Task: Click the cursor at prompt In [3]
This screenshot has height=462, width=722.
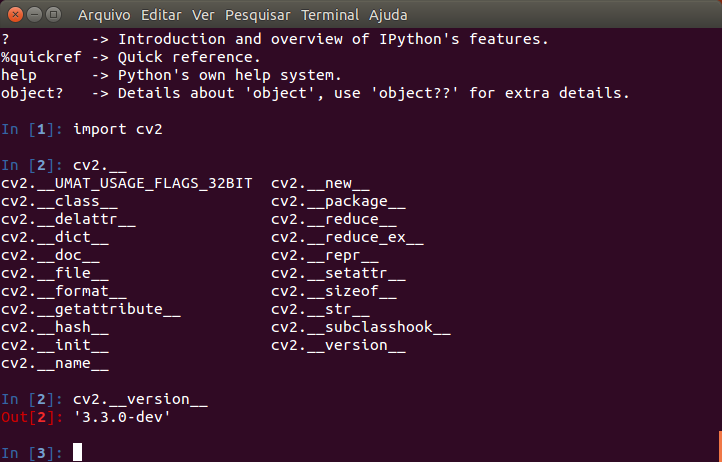Action: click(x=77, y=453)
